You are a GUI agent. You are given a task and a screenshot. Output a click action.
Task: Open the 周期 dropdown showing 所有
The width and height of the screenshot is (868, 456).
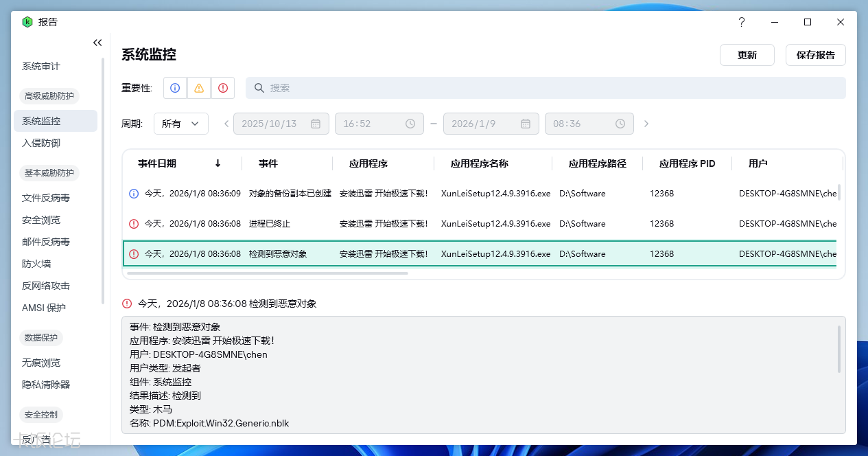181,124
